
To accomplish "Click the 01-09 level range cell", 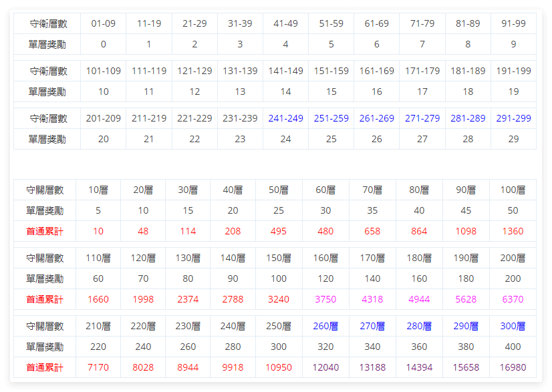I will 104,23.
